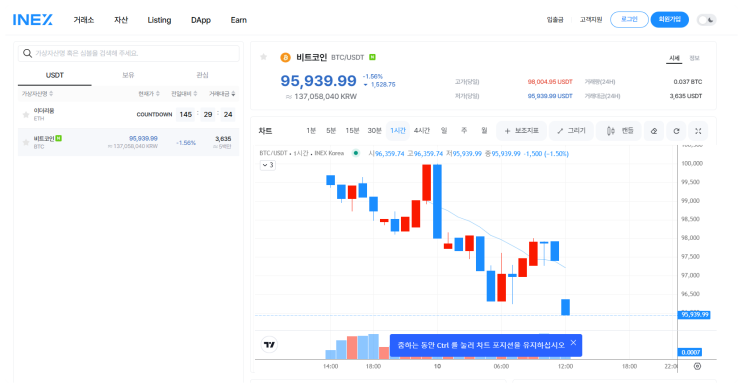Screen dimensions: 743x388
Task: Set chart interval to 30분
Action: pos(374,131)
